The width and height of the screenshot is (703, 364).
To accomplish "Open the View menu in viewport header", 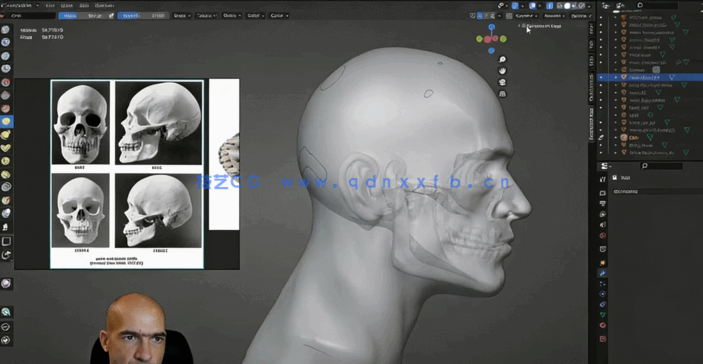I will tap(50, 5).
